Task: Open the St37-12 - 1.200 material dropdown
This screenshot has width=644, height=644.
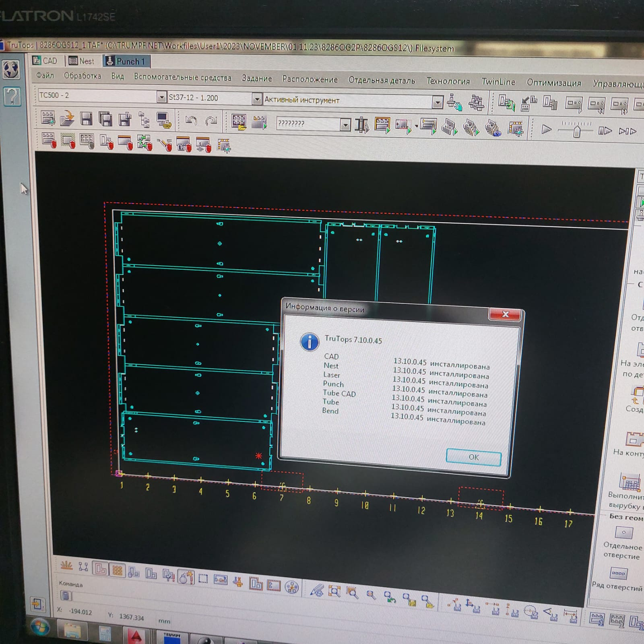Action: tap(256, 99)
